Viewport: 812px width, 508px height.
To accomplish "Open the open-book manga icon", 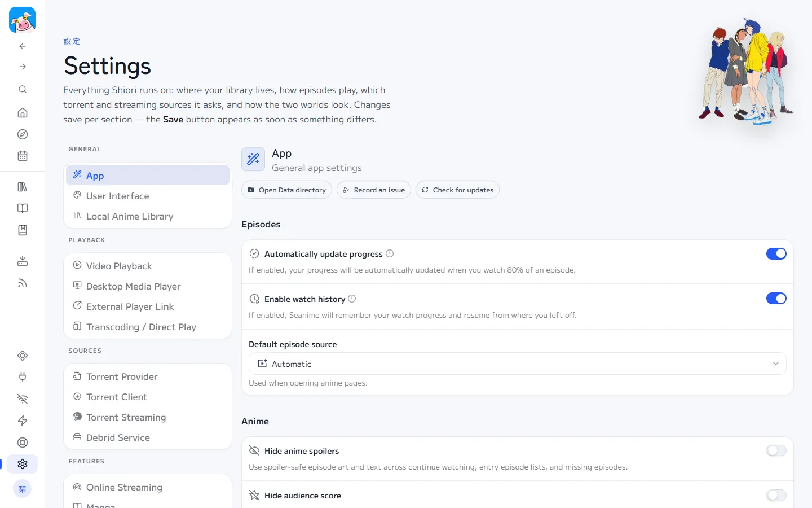I will click(23, 208).
